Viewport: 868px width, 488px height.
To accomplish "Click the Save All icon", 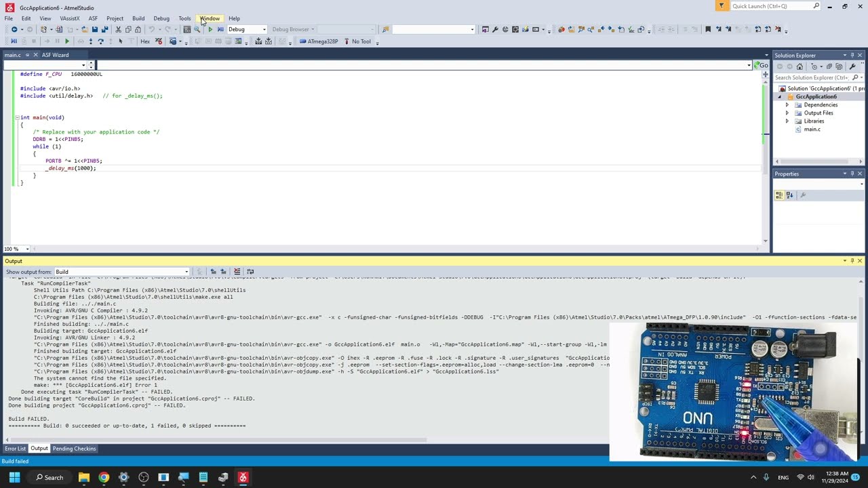I will tap(104, 29).
